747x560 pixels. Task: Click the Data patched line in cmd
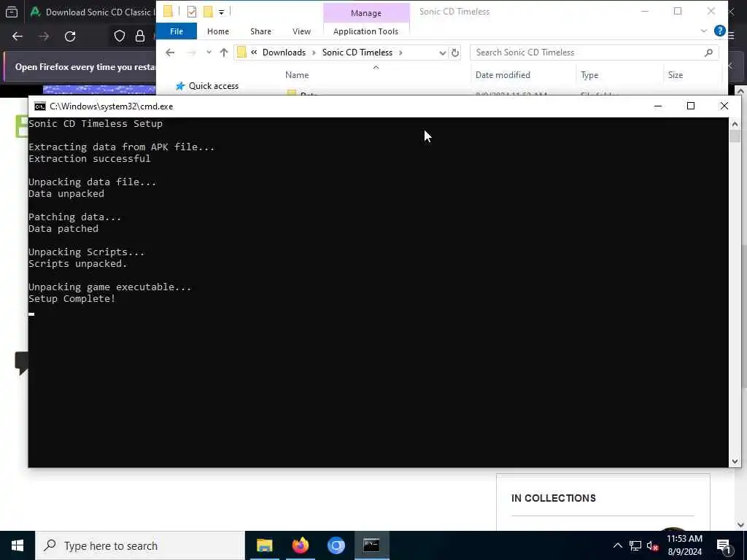(63, 228)
